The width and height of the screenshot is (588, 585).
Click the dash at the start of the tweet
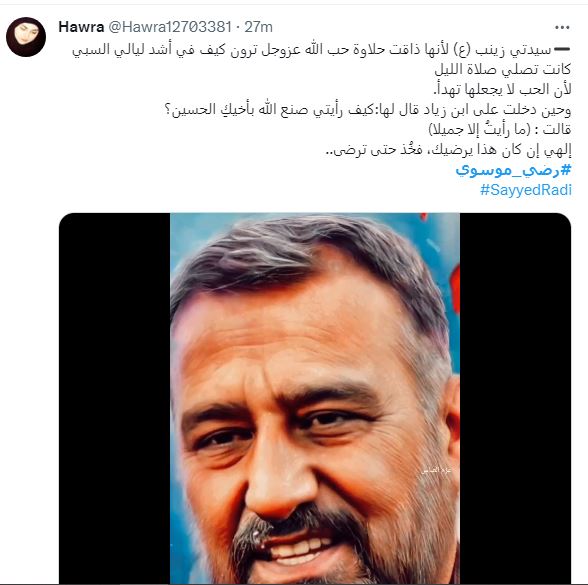562,50
